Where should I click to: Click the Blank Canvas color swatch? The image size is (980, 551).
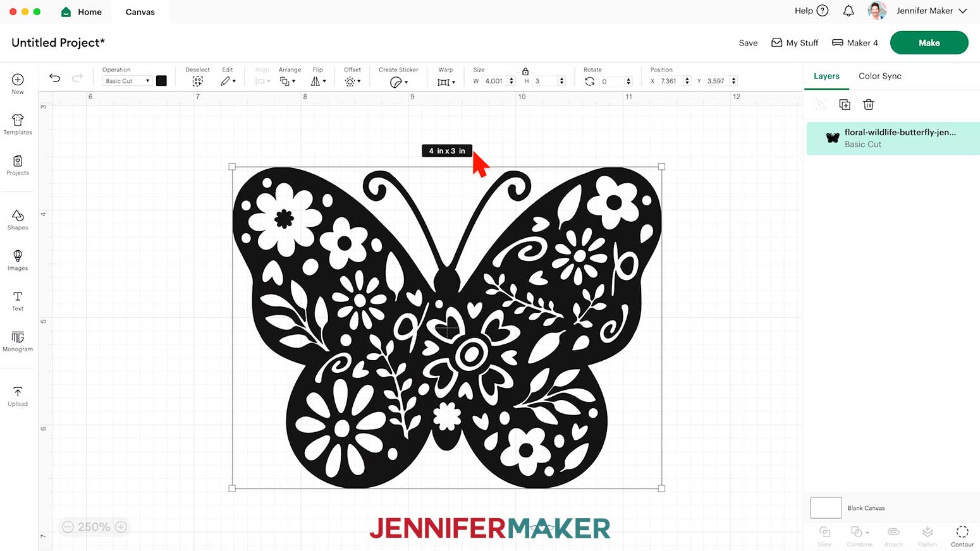coord(826,507)
